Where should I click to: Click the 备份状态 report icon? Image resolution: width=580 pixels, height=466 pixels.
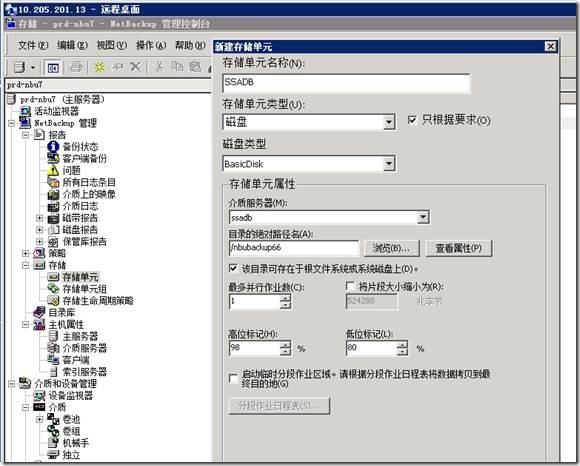coord(53,146)
